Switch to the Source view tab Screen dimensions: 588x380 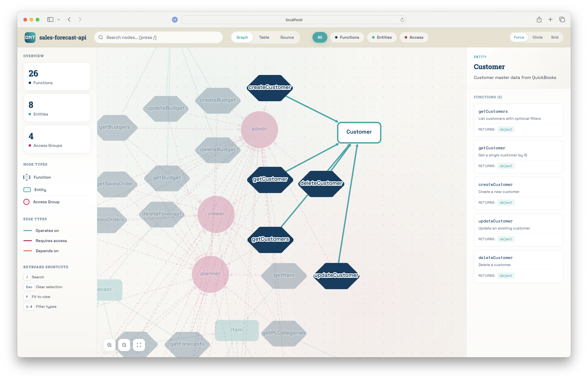287,37
